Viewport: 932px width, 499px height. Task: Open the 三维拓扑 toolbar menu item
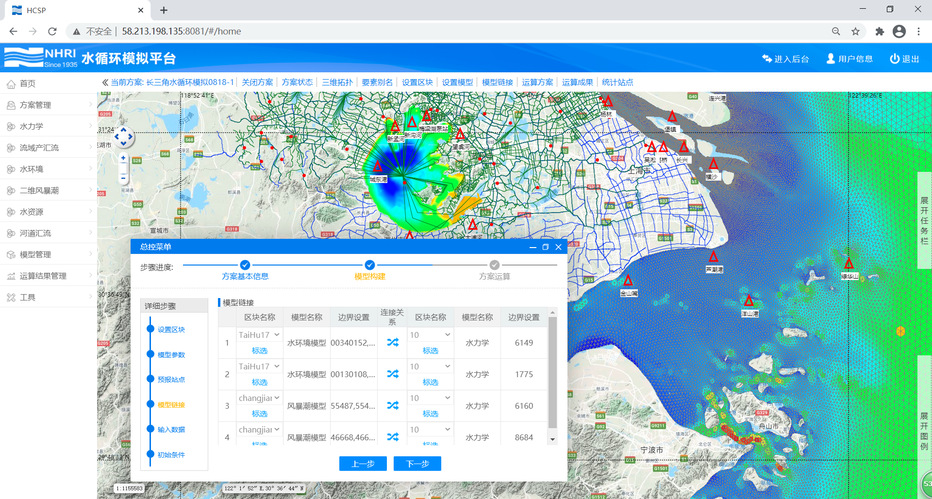[x=337, y=82]
